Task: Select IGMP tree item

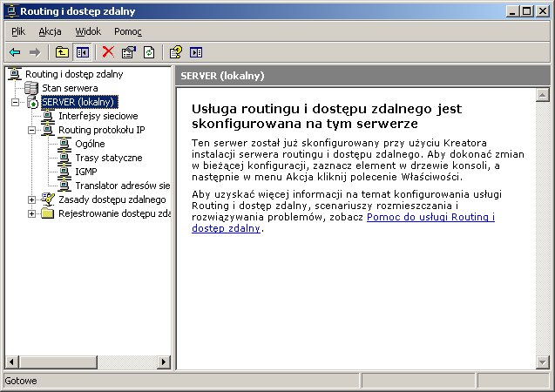Action: pyautogui.click(x=86, y=172)
